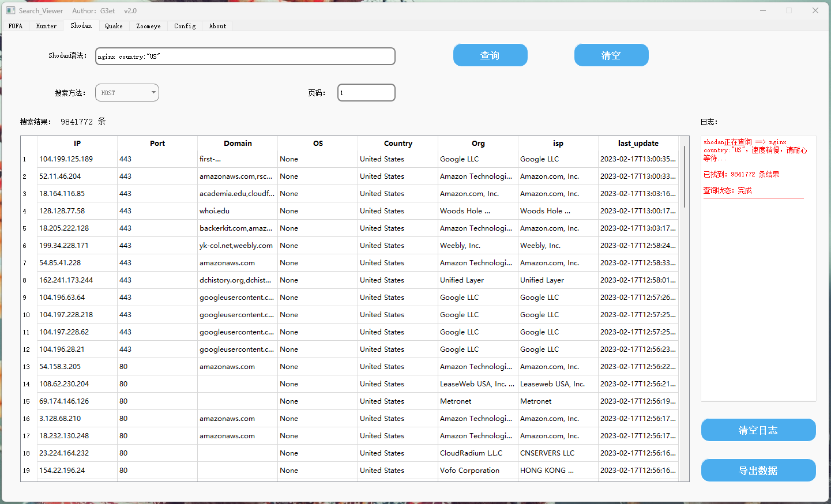Click isp cell CNSERVERS LLC

pyautogui.click(x=558, y=453)
